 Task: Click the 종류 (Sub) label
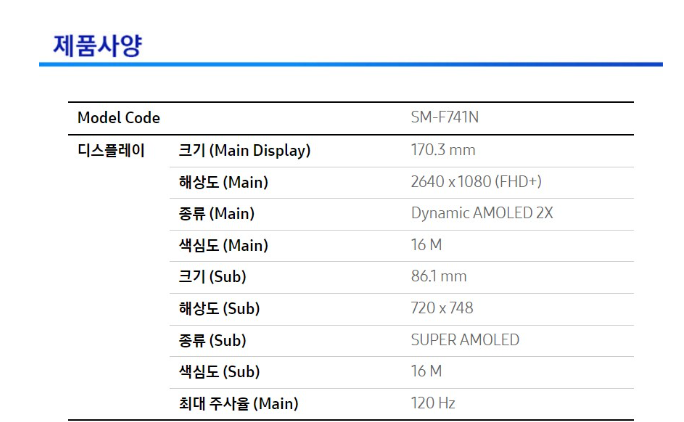point(212,340)
